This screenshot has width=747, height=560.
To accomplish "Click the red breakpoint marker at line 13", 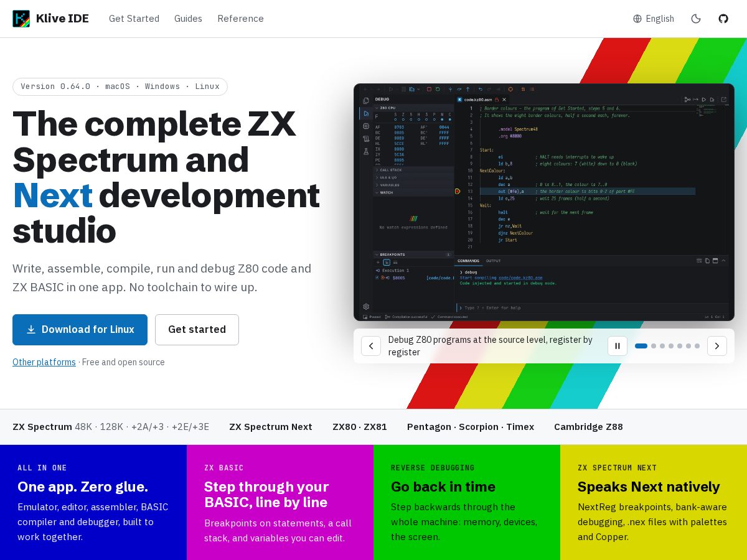I will click(x=458, y=192).
